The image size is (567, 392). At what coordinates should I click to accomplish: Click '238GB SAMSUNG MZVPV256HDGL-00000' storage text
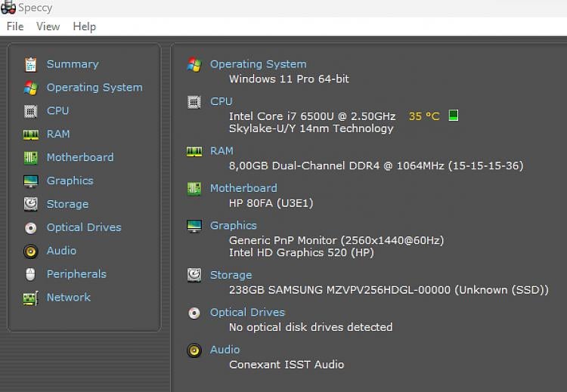coord(389,290)
